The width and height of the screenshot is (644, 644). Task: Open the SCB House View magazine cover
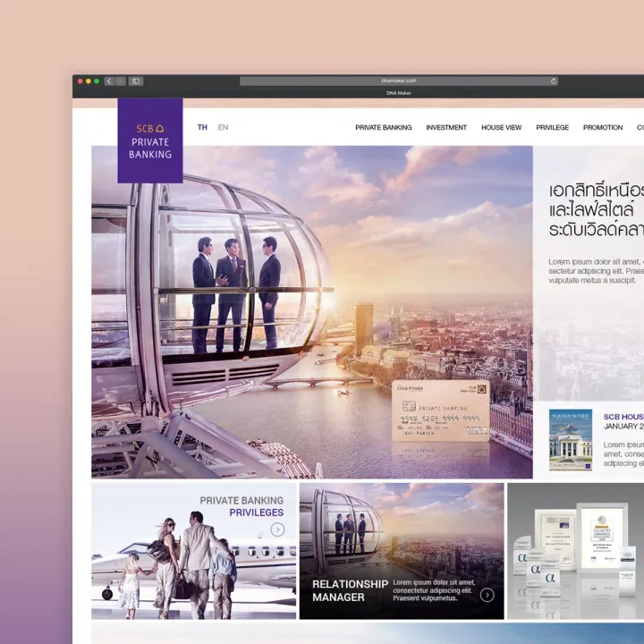tap(571, 439)
